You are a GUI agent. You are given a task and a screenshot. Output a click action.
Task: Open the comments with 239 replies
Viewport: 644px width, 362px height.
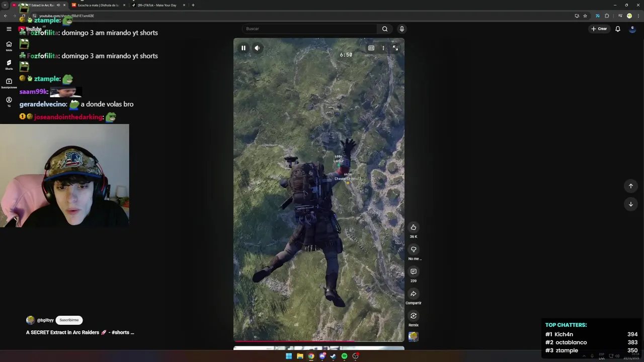tap(414, 271)
